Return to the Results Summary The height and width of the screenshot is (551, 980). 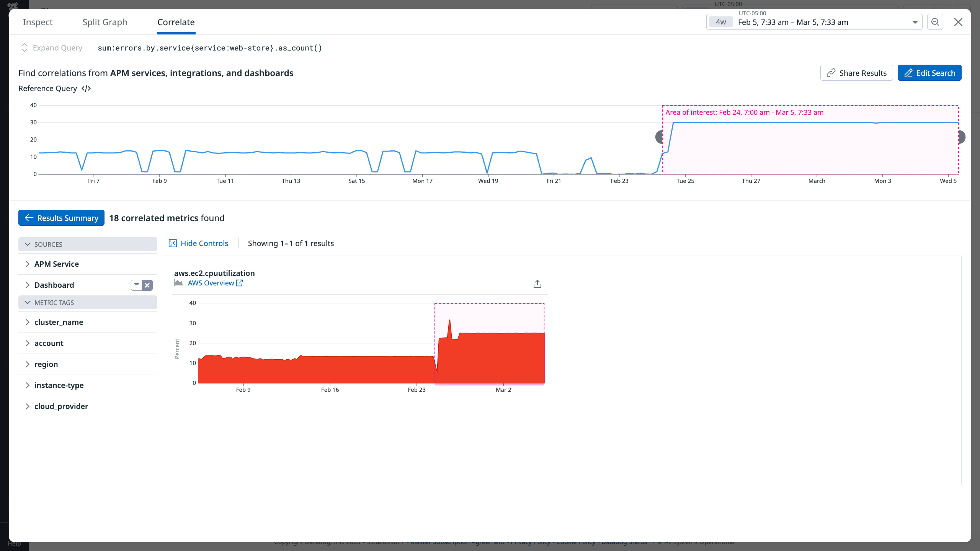(x=61, y=218)
